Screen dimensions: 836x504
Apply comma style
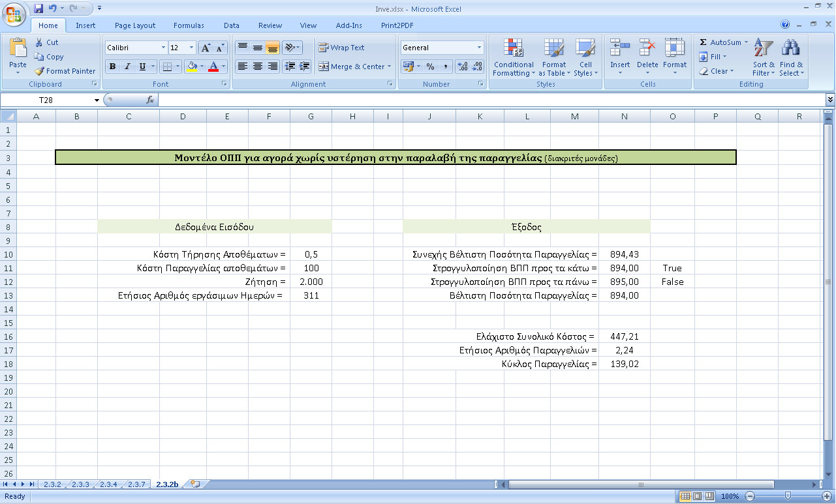click(445, 67)
